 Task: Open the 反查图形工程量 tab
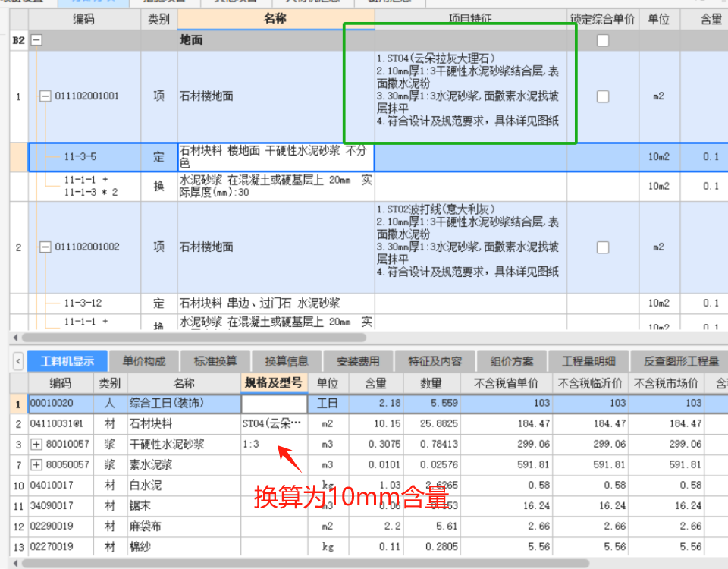681,361
